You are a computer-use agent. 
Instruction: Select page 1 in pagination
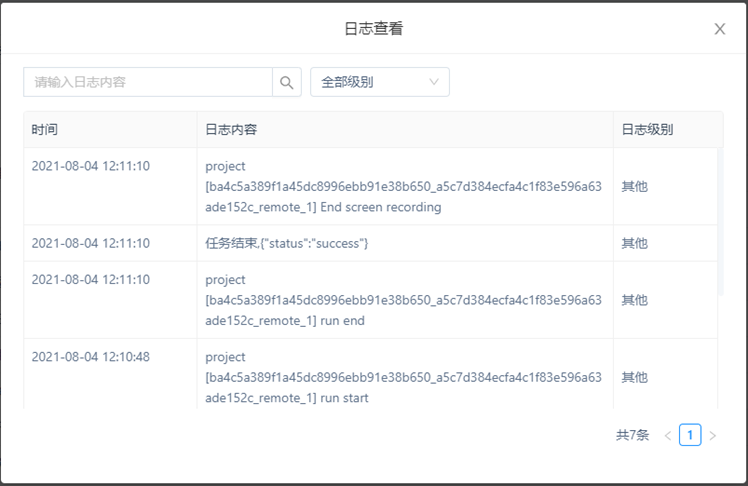pos(690,435)
